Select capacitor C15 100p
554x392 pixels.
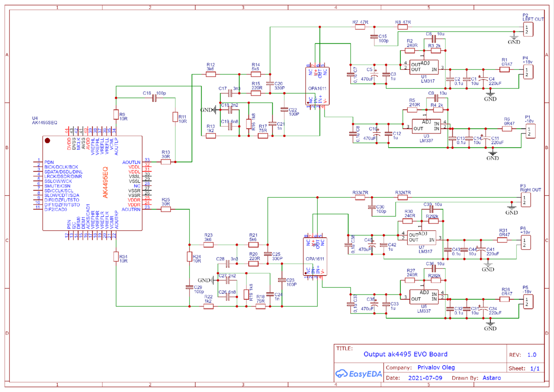click(374, 36)
